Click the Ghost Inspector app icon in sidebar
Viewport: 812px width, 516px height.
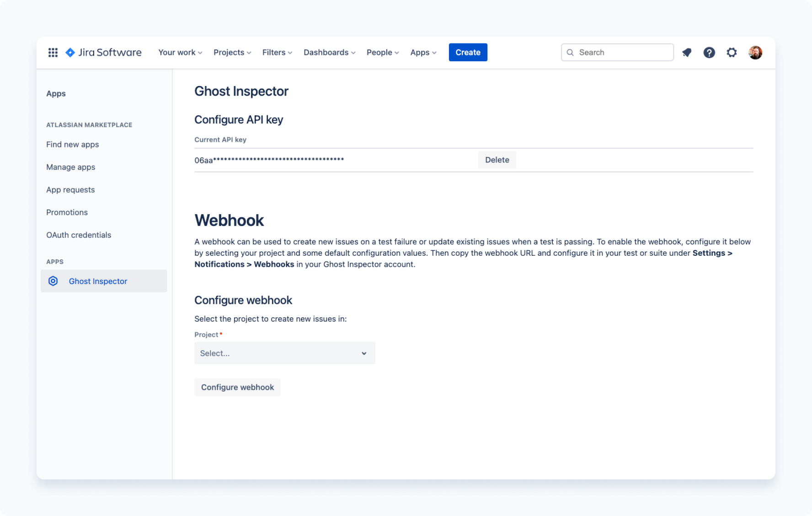click(53, 281)
